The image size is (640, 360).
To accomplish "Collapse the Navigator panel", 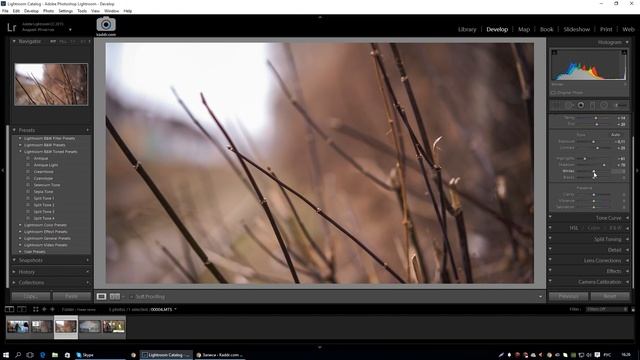I will tap(14, 41).
